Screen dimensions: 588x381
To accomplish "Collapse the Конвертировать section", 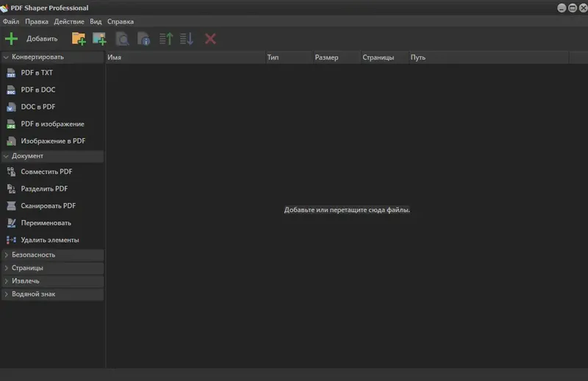I will (x=52, y=57).
